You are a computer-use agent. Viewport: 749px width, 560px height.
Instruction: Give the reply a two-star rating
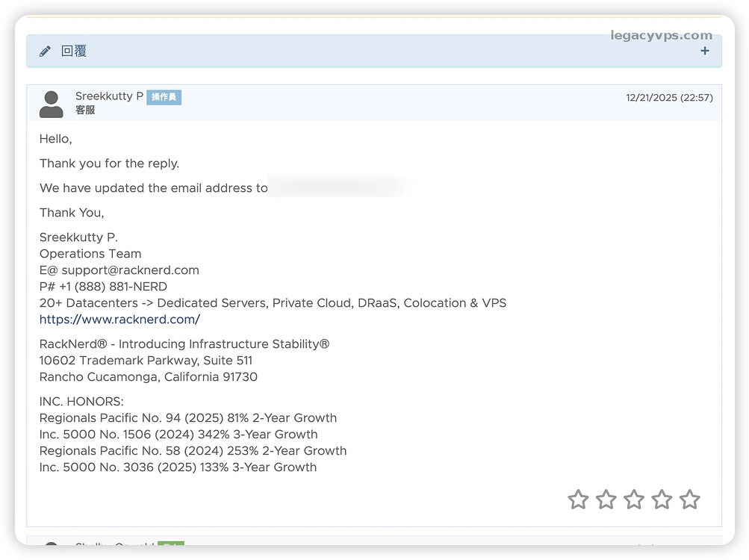click(606, 500)
